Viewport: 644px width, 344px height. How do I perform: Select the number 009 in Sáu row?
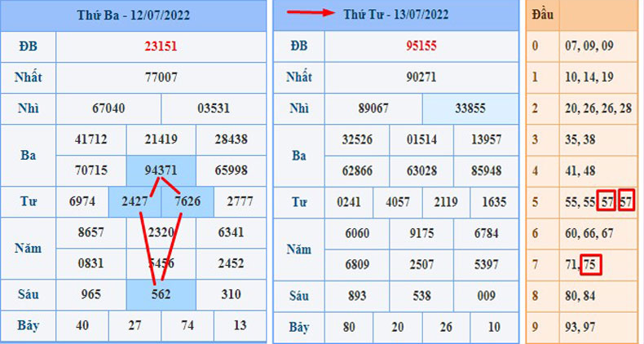[486, 294]
